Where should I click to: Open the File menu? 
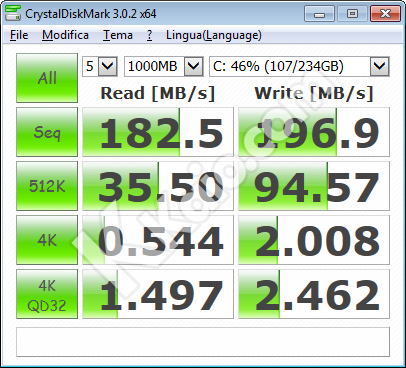pyautogui.click(x=19, y=35)
